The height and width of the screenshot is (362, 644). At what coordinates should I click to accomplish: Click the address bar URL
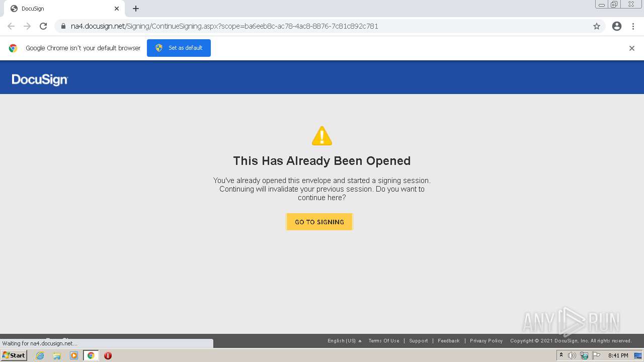[224, 26]
